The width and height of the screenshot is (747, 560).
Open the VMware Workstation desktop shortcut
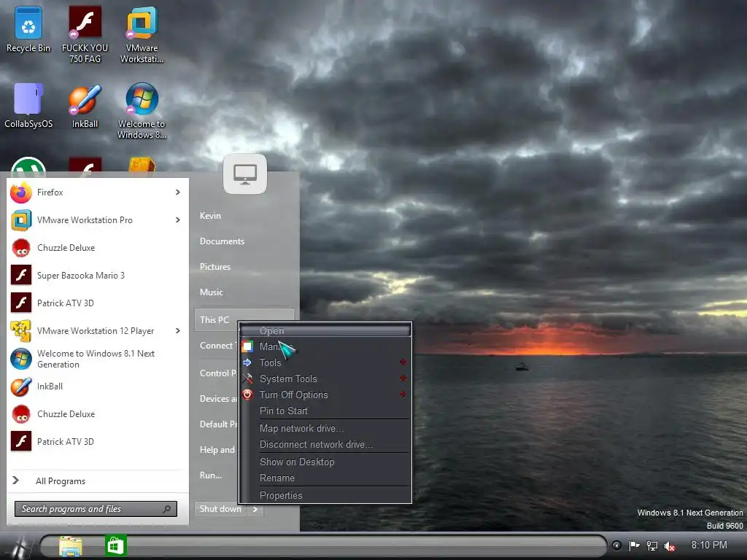point(142,35)
